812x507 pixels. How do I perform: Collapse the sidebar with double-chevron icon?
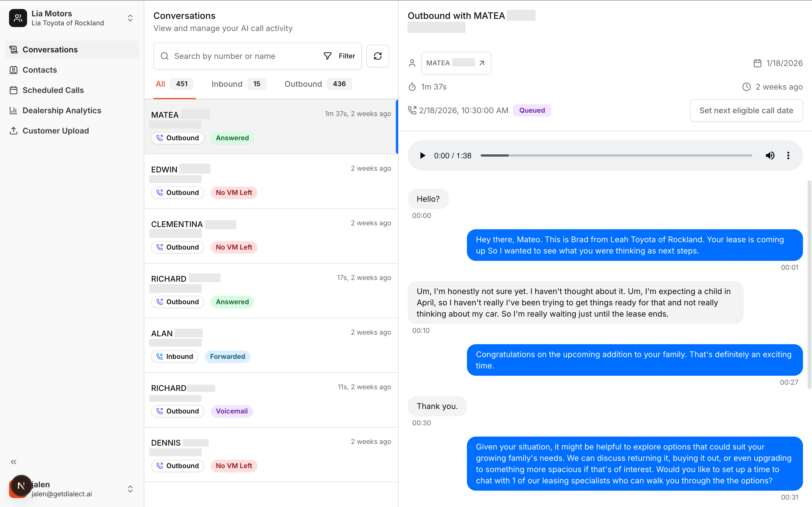coord(14,462)
